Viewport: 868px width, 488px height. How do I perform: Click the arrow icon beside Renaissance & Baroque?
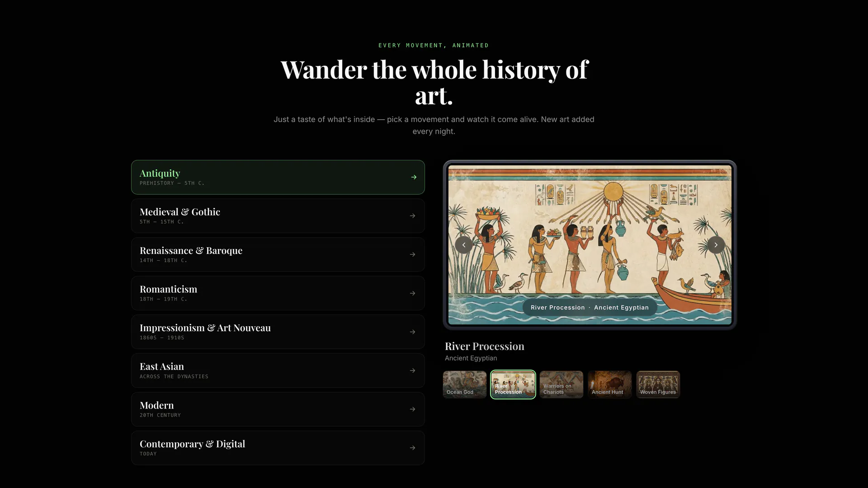point(412,254)
